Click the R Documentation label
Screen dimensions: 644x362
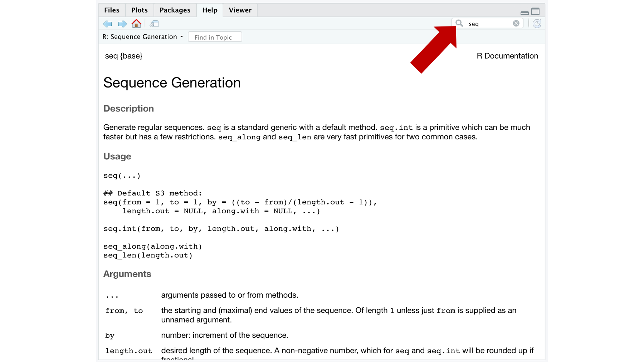(507, 56)
